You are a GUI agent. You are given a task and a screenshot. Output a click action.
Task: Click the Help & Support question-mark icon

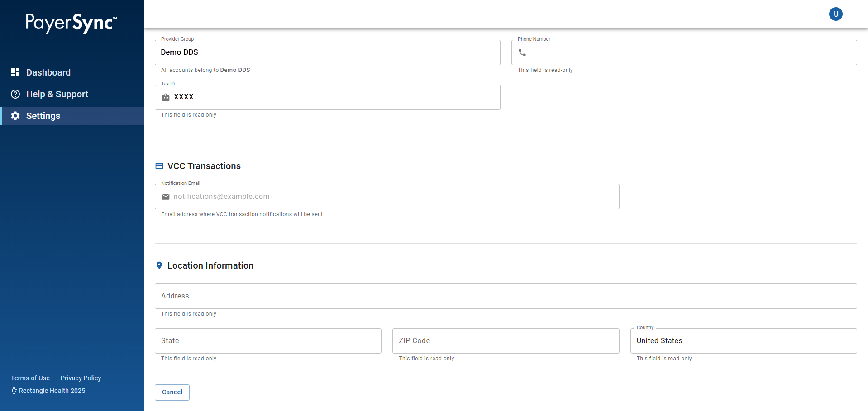click(15, 94)
